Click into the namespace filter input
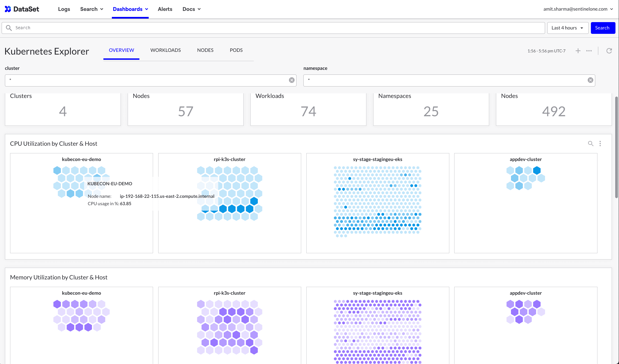Viewport: 619px width, 364px height. pos(449,80)
